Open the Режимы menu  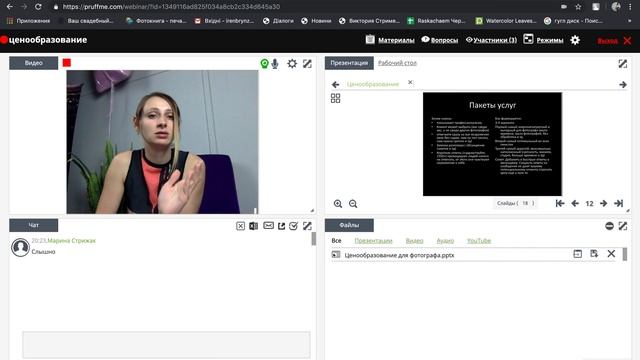tap(543, 40)
